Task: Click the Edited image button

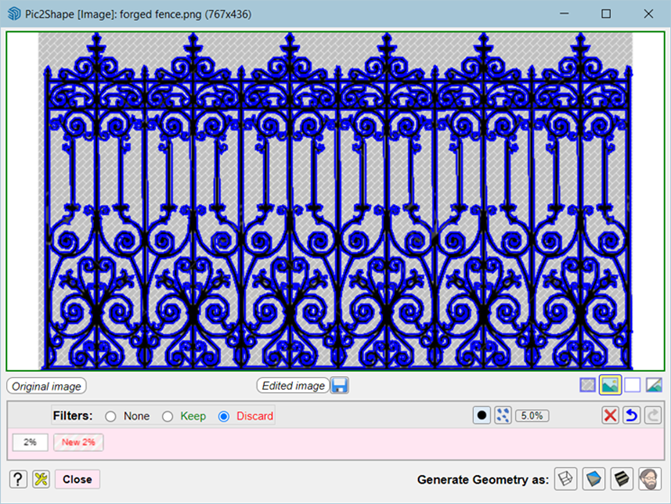Action: [x=293, y=385]
